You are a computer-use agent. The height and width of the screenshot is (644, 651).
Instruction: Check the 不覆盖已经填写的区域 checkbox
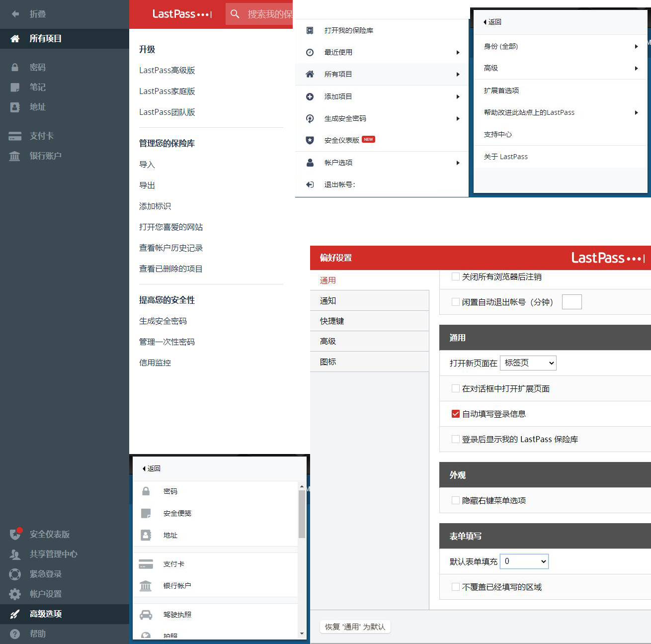click(x=455, y=587)
